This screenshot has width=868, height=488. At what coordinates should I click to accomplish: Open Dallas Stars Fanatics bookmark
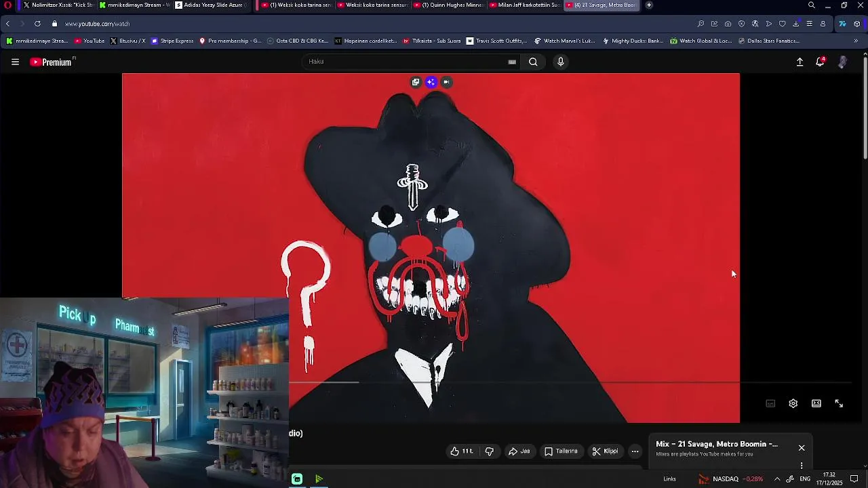coord(768,41)
